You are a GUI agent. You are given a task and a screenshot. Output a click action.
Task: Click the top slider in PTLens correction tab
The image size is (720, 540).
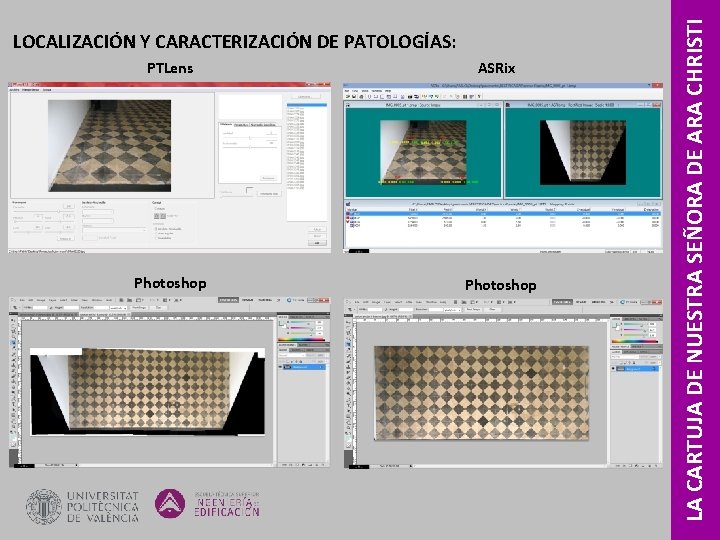click(250, 138)
